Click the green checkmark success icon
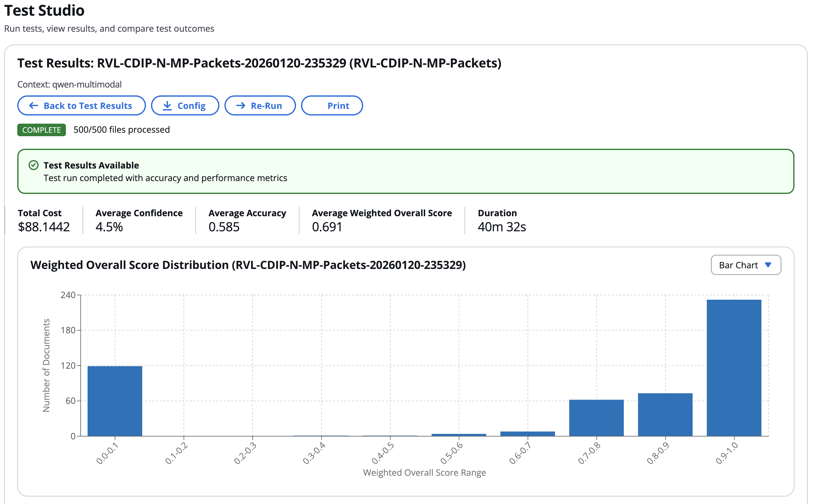Viewport: 813px width, 504px height. (x=33, y=165)
